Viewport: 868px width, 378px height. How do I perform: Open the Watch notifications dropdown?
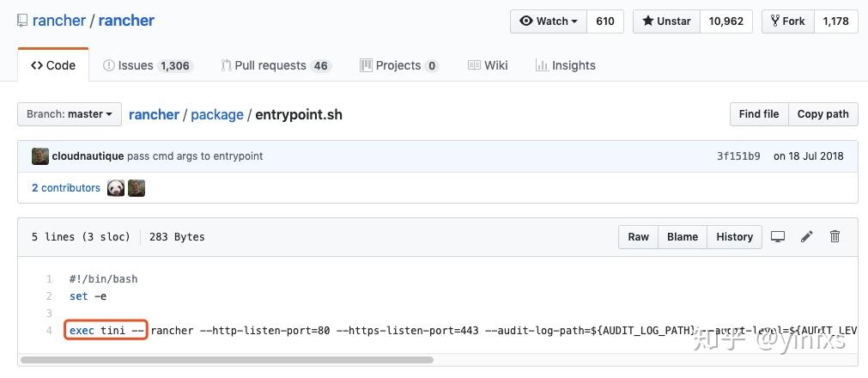point(549,21)
